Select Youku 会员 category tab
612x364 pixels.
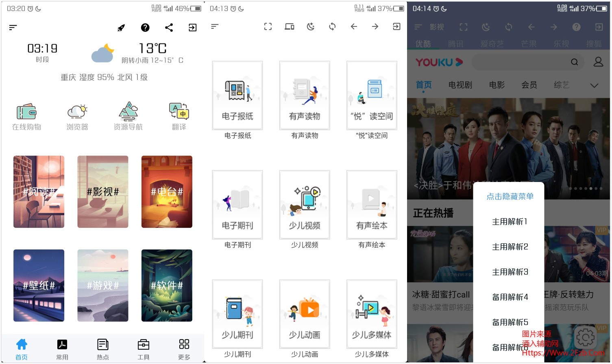tap(529, 85)
